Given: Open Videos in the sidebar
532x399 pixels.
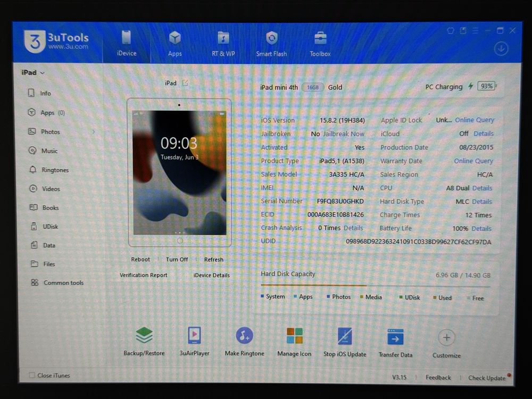Looking at the screenshot, I should [x=44, y=189].
